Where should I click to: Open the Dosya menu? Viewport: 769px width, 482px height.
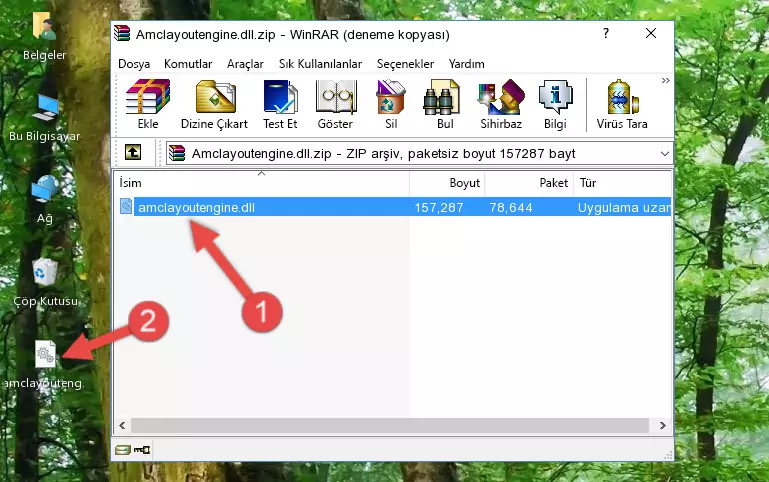click(x=134, y=64)
